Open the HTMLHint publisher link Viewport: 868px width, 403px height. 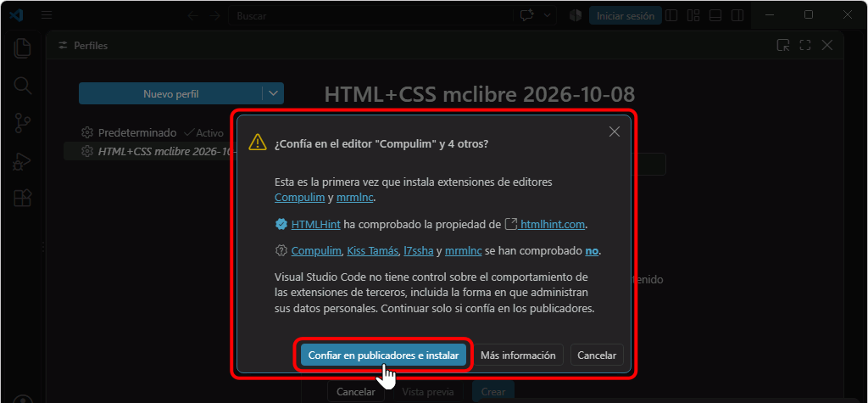315,225
